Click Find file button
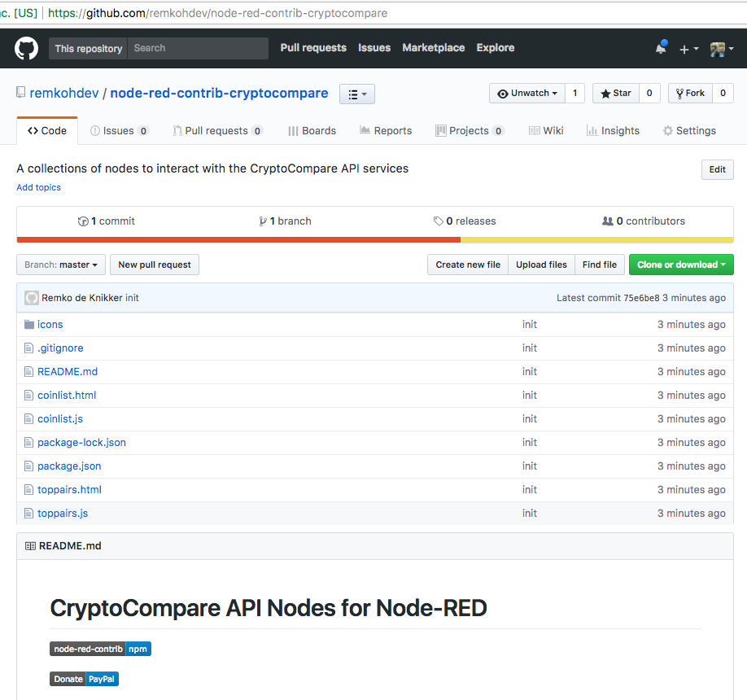 600,265
